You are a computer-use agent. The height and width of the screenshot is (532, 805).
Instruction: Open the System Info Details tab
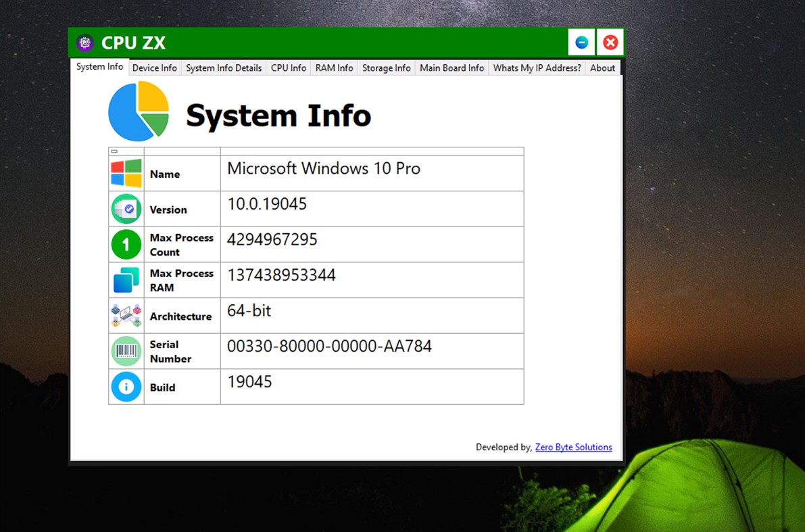[224, 68]
